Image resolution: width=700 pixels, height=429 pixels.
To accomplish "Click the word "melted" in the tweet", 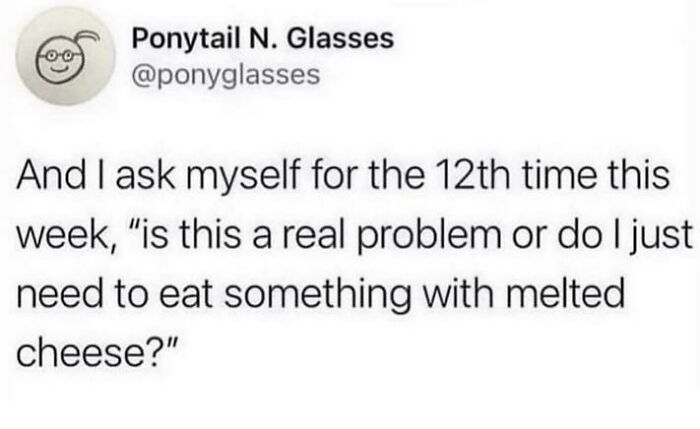I will click(x=565, y=294).
